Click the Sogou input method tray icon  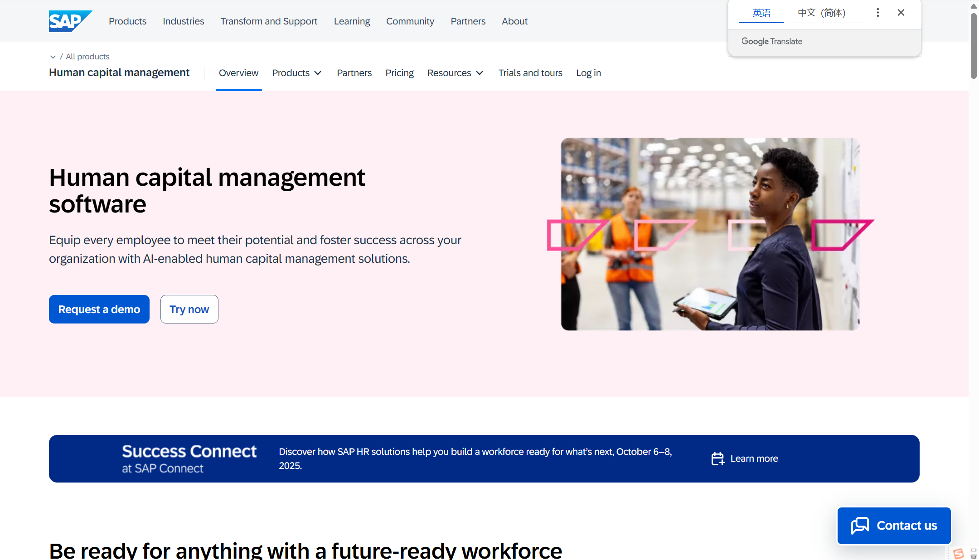[958, 554]
